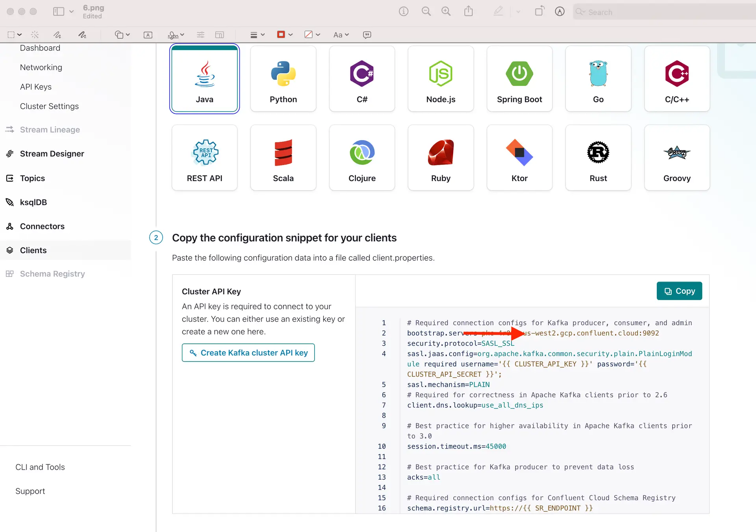Viewport: 756px width, 532px height.
Task: Click the speech bubble annotate icon
Action: pyautogui.click(x=367, y=35)
